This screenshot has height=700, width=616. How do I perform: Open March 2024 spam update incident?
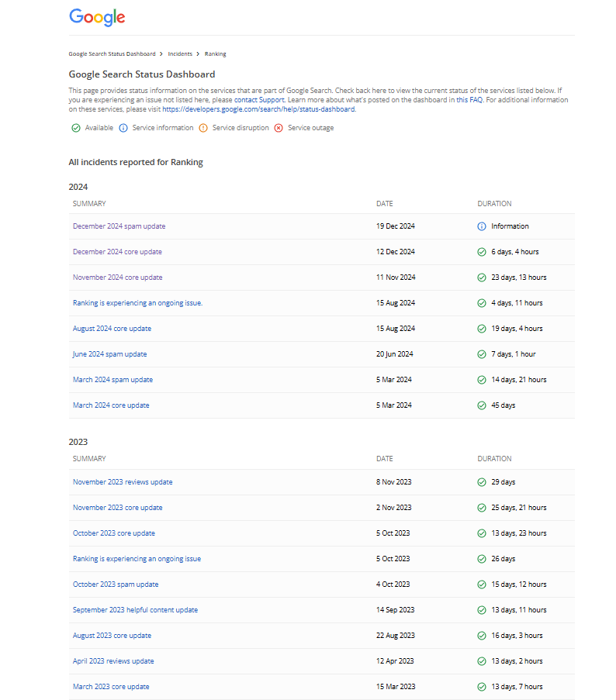(112, 380)
